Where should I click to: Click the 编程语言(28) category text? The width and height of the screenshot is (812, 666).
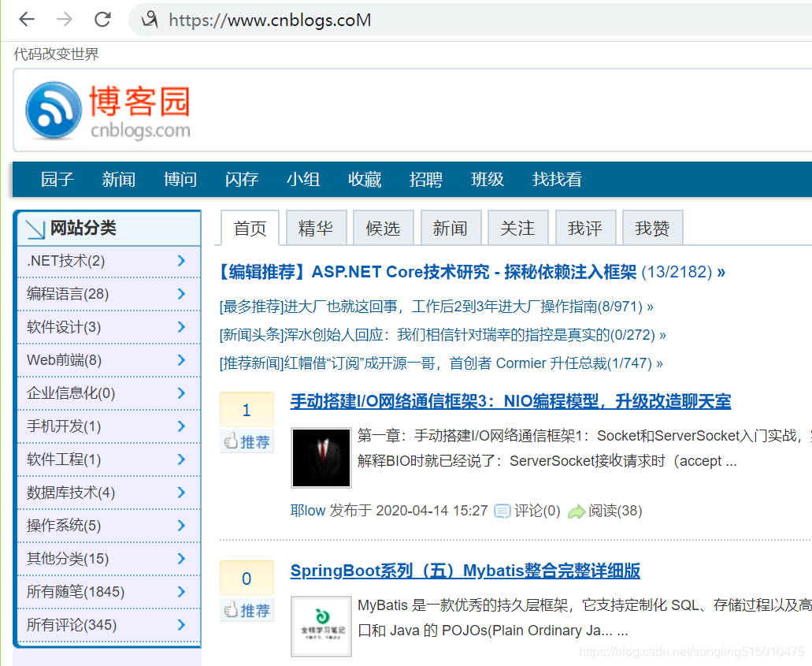pos(68,294)
